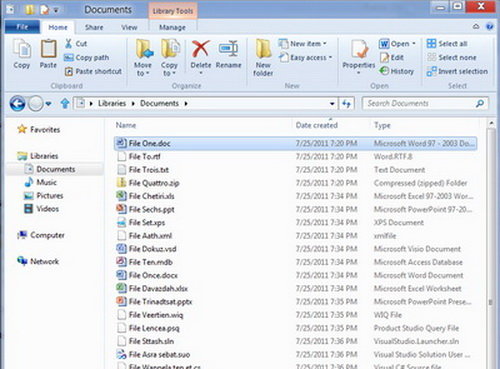Expand the address bar previous locations dropdown
Viewport: 500px width, 369px height.
tap(332, 104)
